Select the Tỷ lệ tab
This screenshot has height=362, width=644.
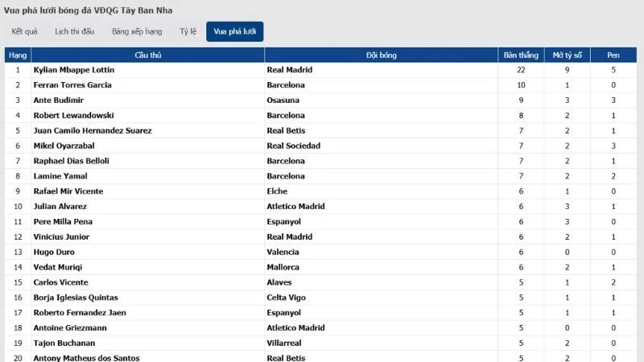point(187,31)
